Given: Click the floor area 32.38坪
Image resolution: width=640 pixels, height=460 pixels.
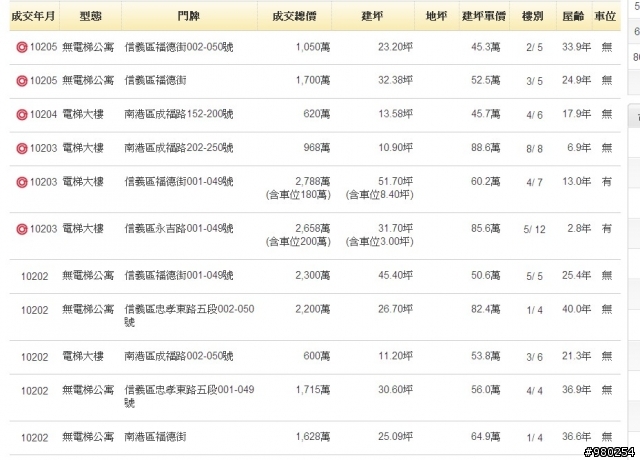Looking at the screenshot, I should click(x=396, y=80).
